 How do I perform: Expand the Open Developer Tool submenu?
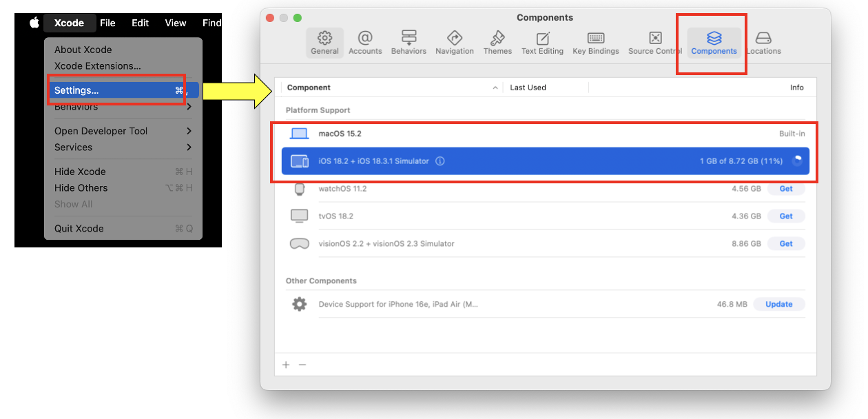coord(123,131)
